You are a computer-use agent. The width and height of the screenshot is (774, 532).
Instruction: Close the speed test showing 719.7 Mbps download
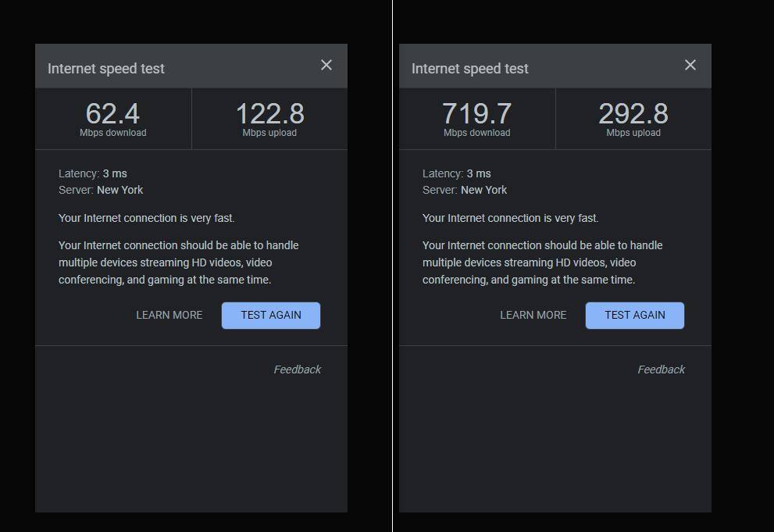pyautogui.click(x=690, y=65)
